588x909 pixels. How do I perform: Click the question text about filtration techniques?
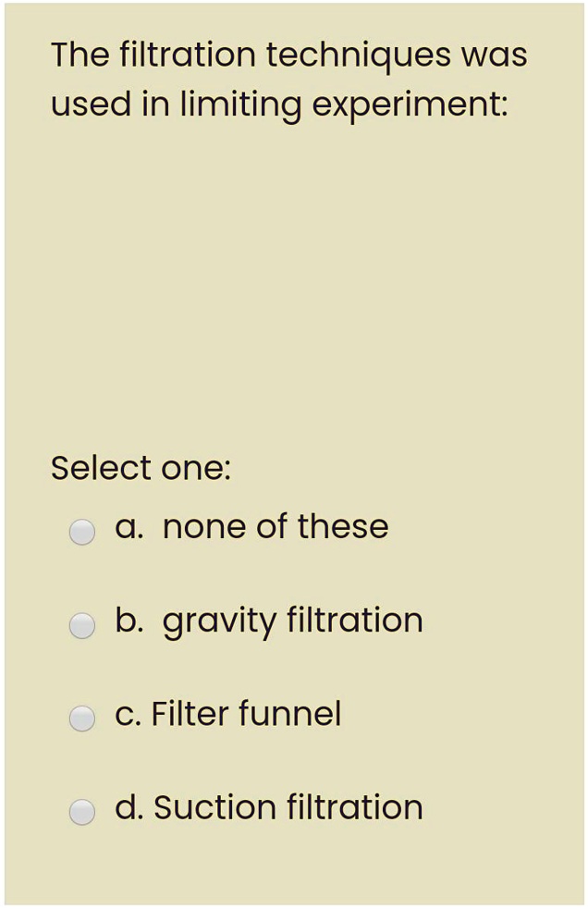(x=287, y=79)
